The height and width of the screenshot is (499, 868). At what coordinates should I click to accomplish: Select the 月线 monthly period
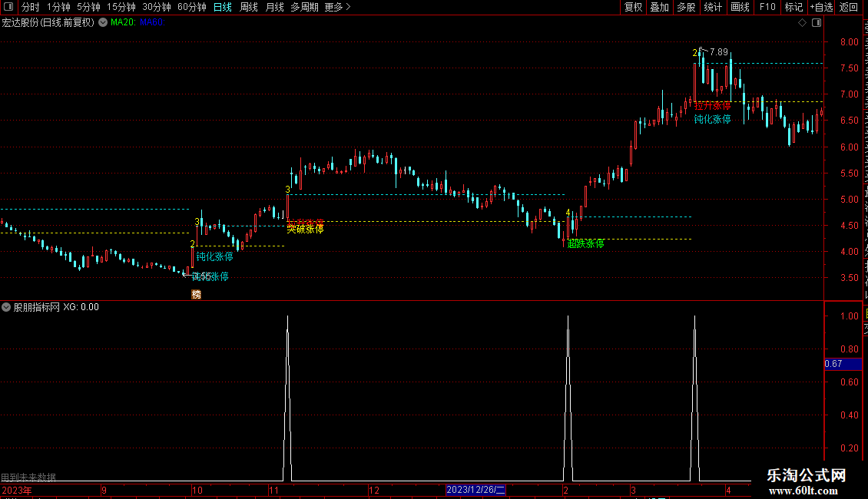click(274, 7)
